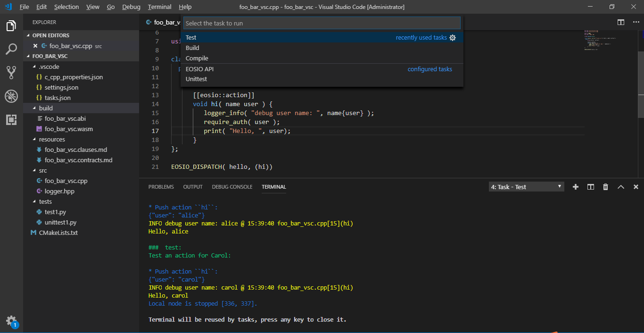Viewport: 644px width, 333px height.
Task: Click the 'Hello, carol' terminal output line
Action: [168, 296]
